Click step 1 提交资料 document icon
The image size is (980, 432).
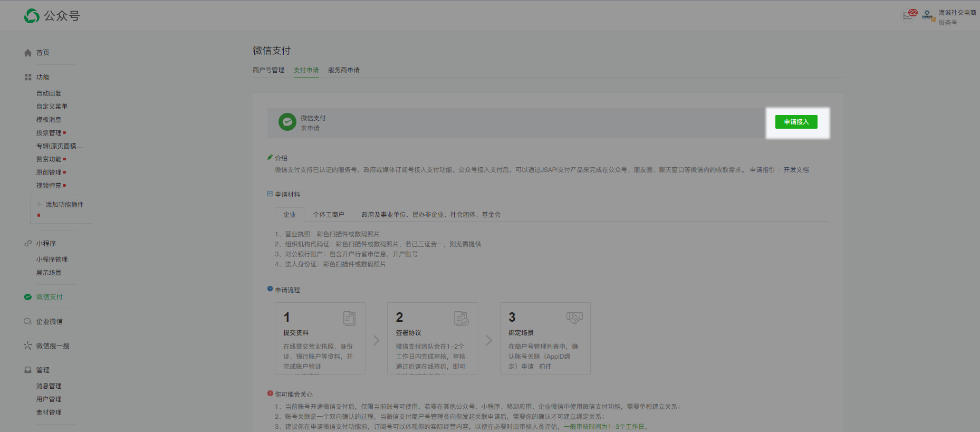point(349,318)
